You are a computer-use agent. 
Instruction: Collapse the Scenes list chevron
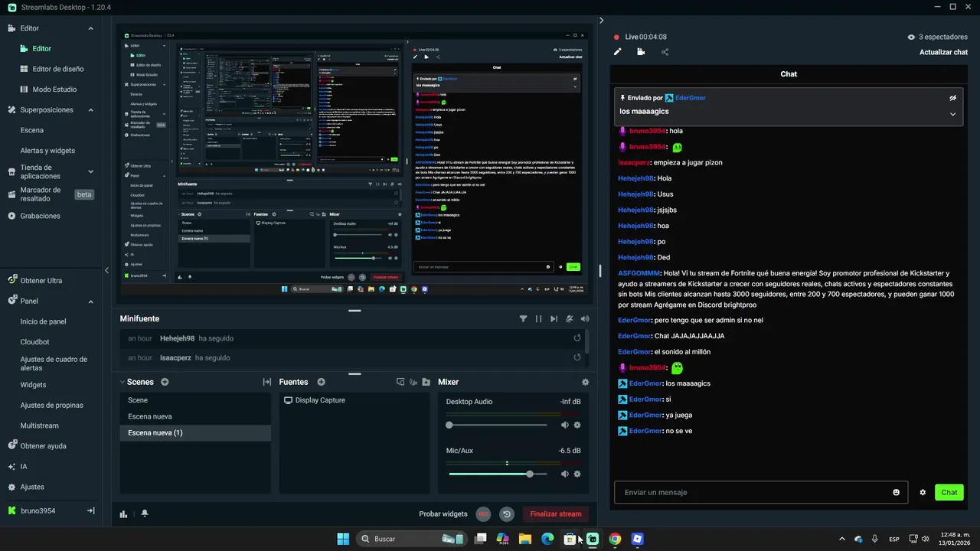122,382
